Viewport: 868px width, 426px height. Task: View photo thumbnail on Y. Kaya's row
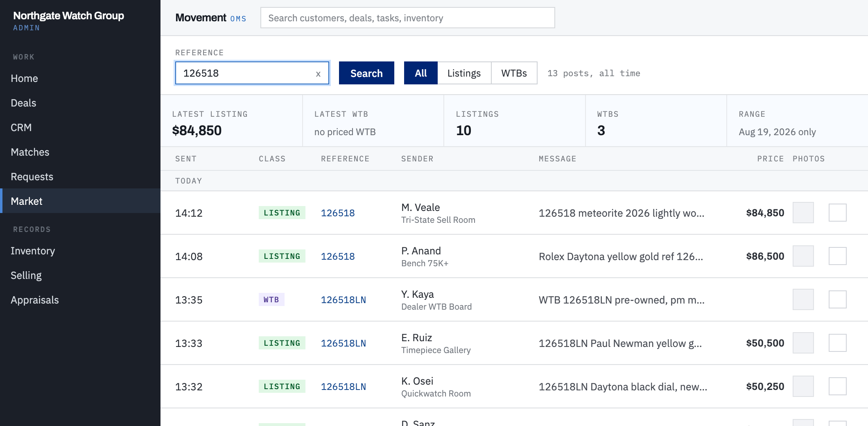point(803,299)
